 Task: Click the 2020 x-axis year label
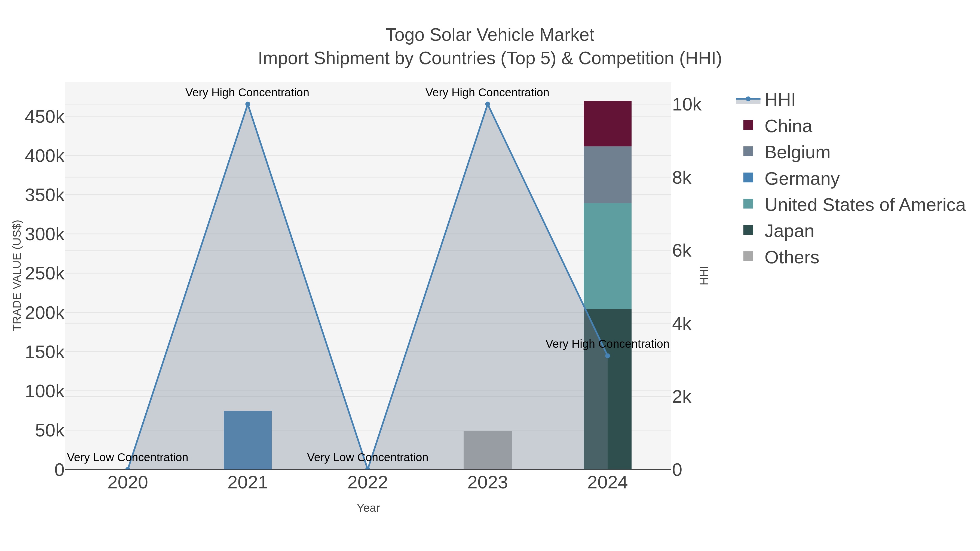pyautogui.click(x=128, y=483)
